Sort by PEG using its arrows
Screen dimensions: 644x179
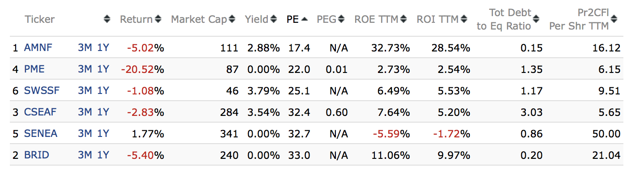tap(342, 19)
